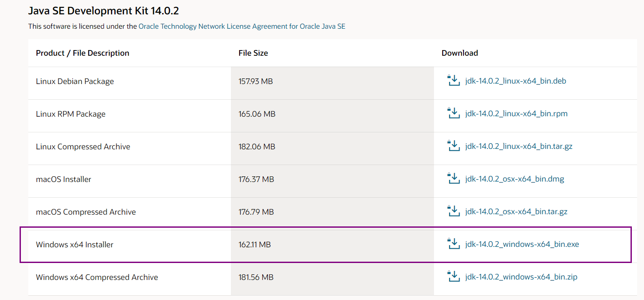Select the macOS Installer row label
This screenshot has width=644, height=300.
tap(63, 179)
